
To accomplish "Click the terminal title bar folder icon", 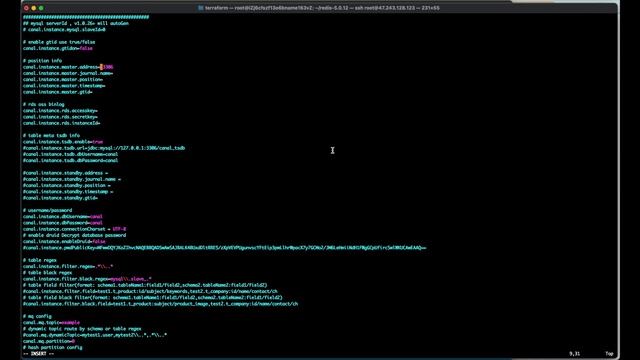I will tap(200, 8).
